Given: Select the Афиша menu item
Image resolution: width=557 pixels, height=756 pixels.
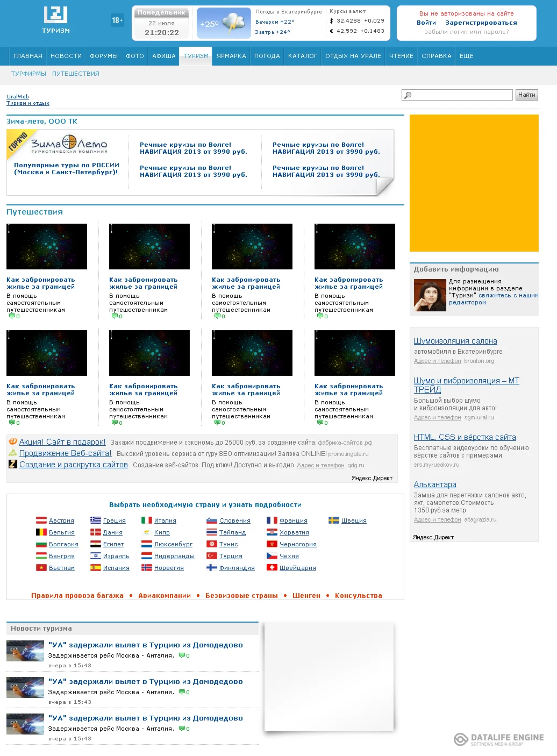Looking at the screenshot, I should click(164, 56).
